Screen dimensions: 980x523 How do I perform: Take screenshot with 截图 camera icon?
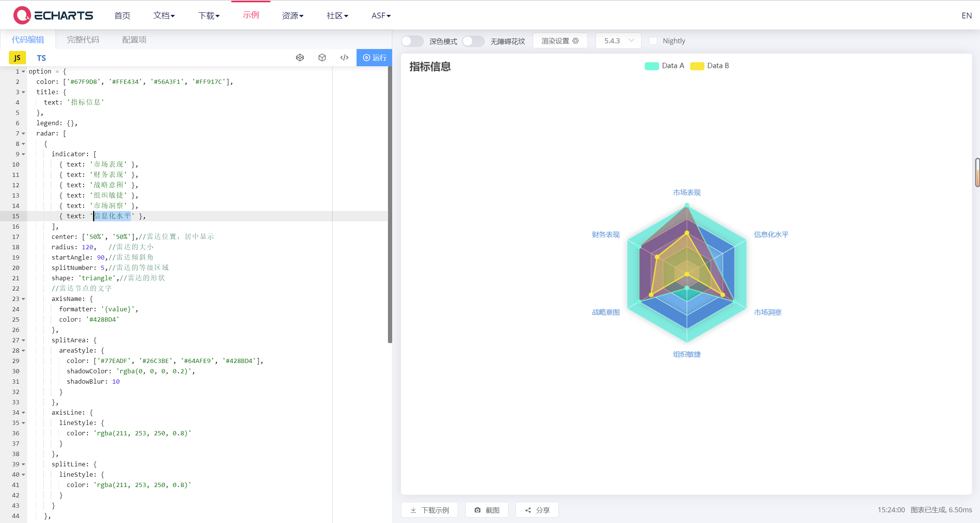[478, 510]
